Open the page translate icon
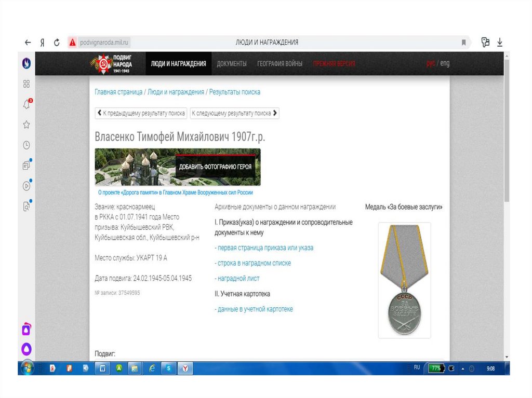Viewport: 532px width, 398px height. [485, 42]
